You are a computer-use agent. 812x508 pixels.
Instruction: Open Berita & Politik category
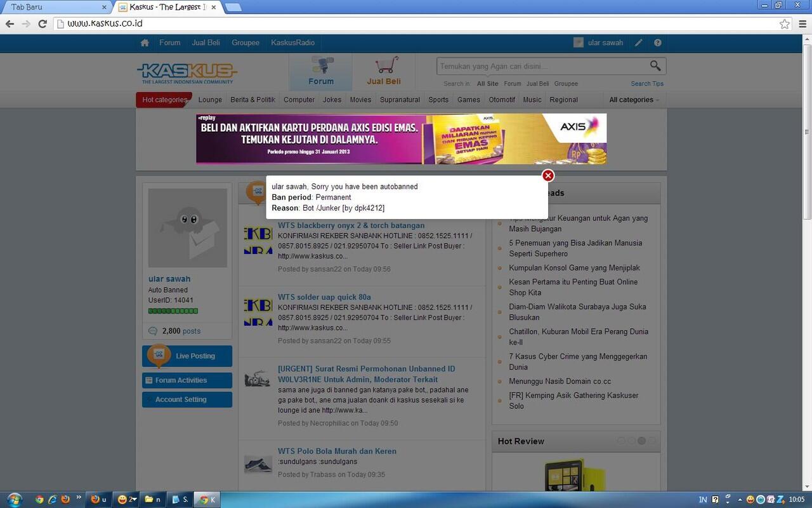(x=252, y=100)
